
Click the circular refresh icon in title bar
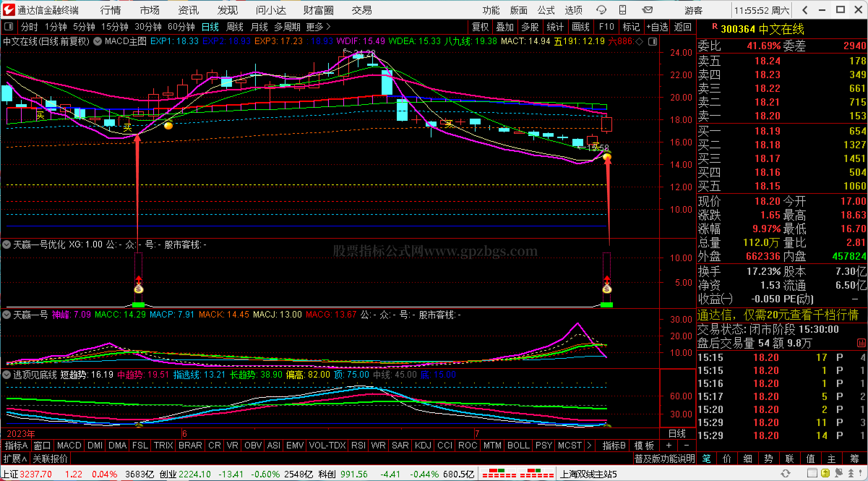click(601, 10)
